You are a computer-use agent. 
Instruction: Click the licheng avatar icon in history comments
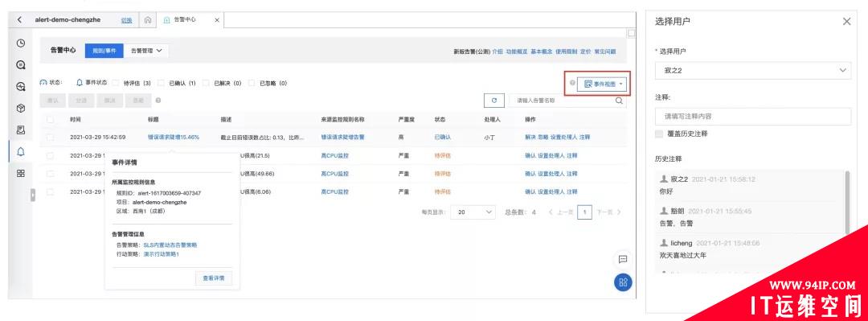click(664, 244)
